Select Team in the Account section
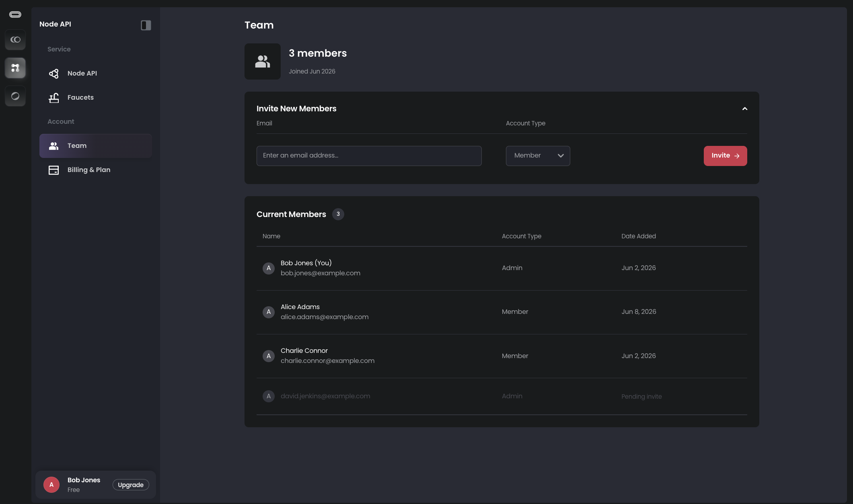This screenshot has width=853, height=504. coord(96,146)
